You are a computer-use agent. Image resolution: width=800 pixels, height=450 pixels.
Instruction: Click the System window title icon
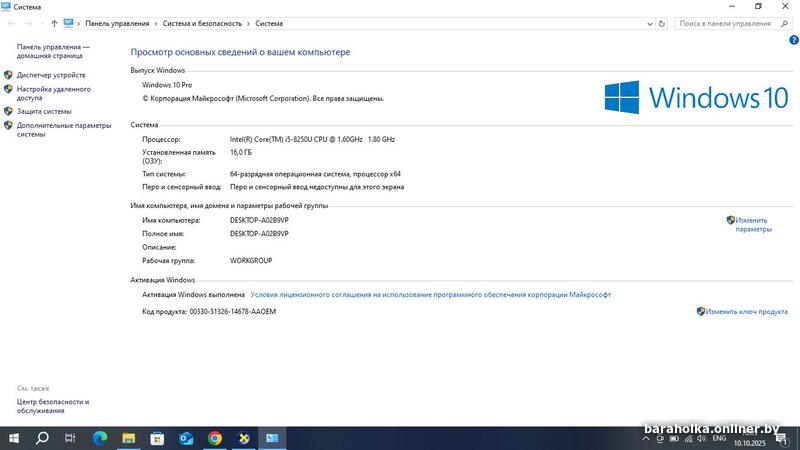pos(6,7)
